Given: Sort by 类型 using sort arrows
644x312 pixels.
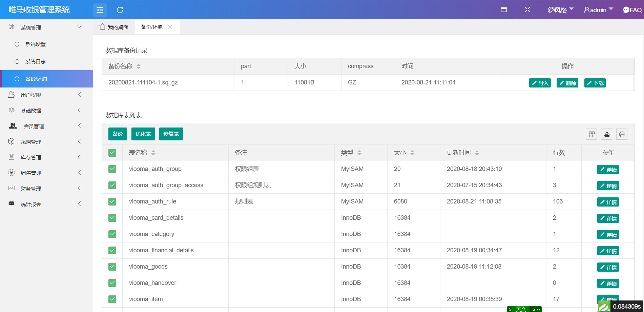Looking at the screenshot, I should point(359,153).
